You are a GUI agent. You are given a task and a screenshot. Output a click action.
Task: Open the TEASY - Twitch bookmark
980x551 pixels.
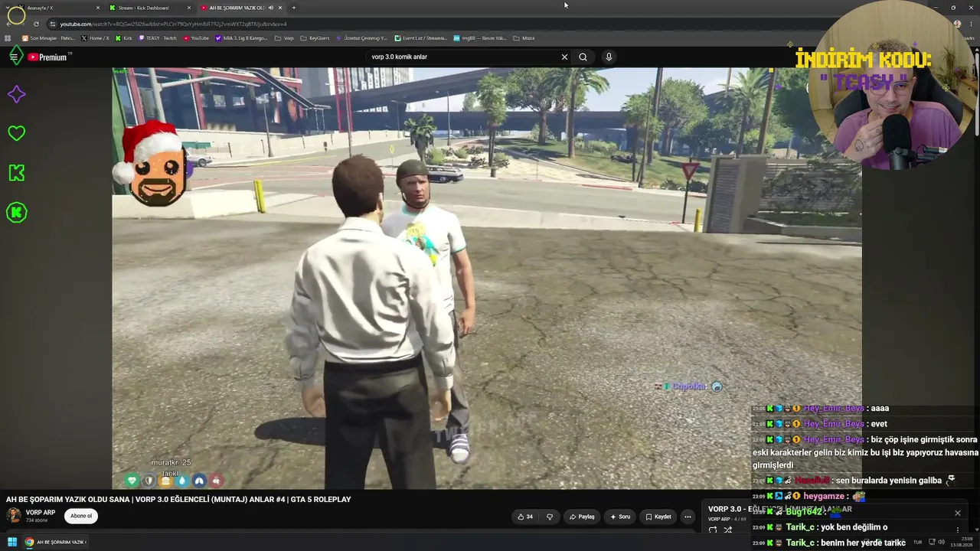click(x=157, y=38)
